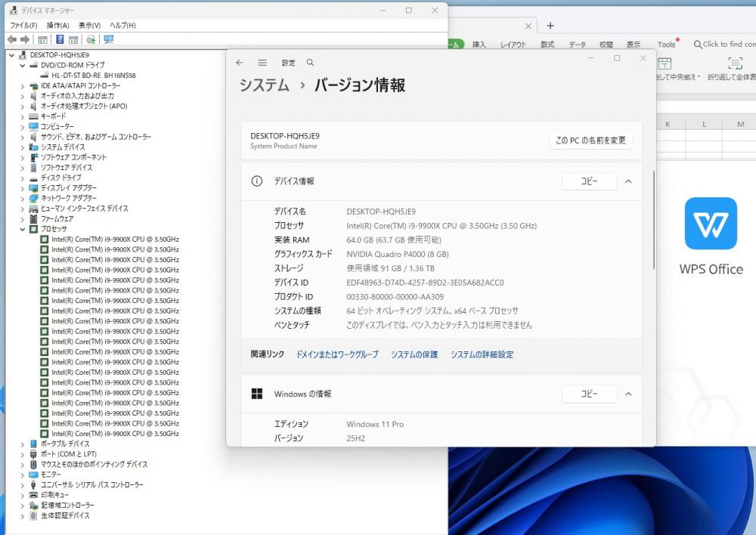Open システムの保護 link

[x=414, y=354]
